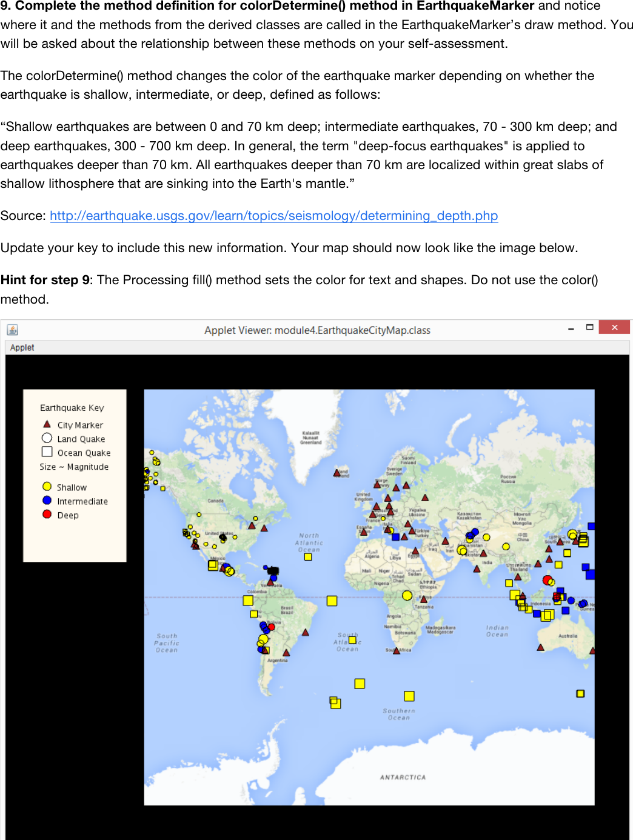Click the yellow square below 'North Atlantic Ocean'
This screenshot has width=633, height=840.
pyautogui.click(x=308, y=557)
